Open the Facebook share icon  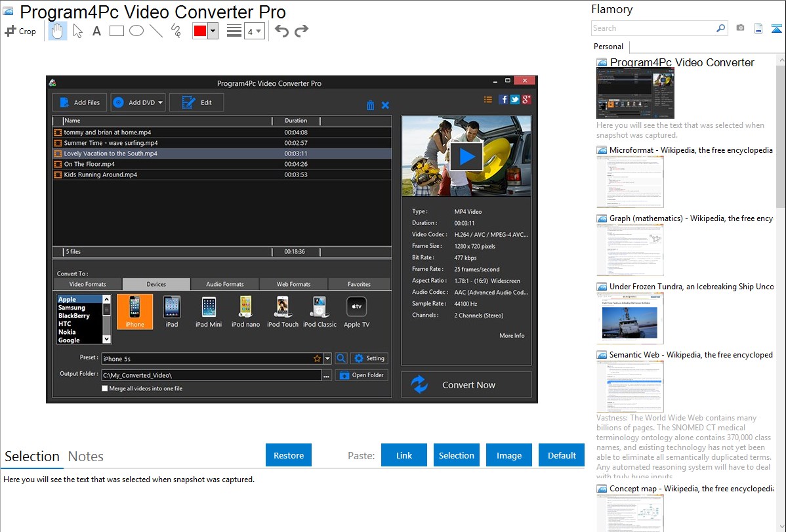coord(503,99)
